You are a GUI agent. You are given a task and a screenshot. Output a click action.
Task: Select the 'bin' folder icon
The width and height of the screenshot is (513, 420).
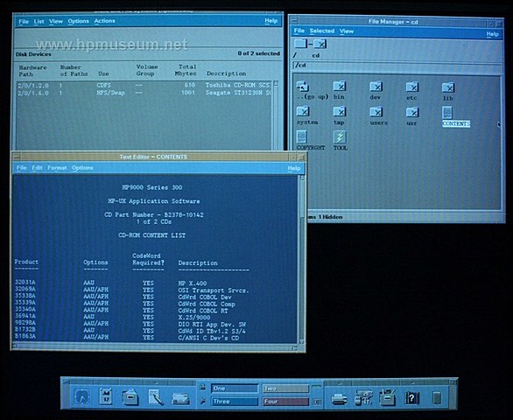(x=340, y=87)
